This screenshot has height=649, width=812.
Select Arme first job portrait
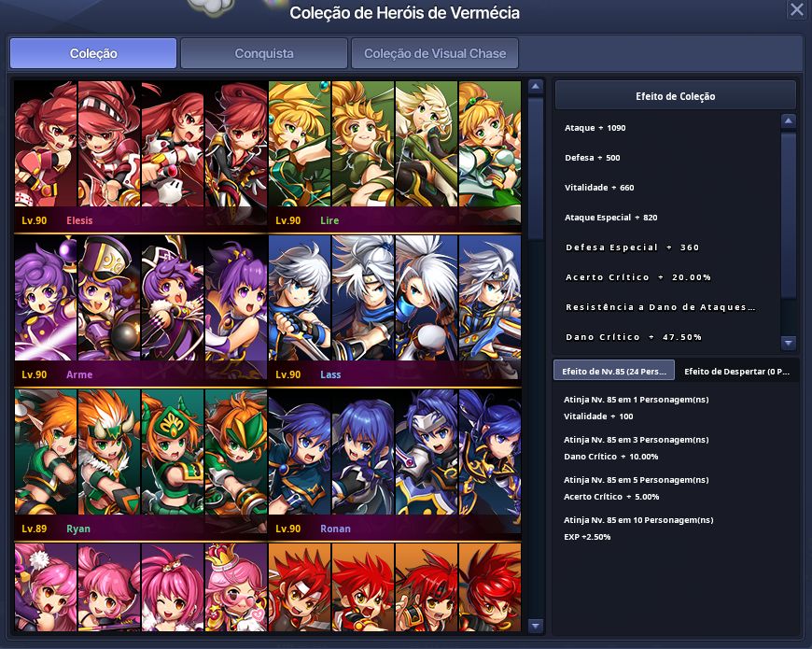[46, 298]
